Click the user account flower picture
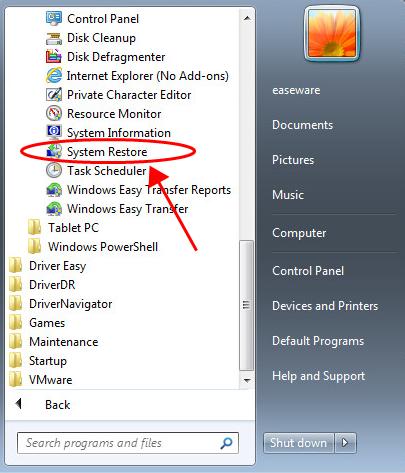The width and height of the screenshot is (405, 473). pos(332,34)
